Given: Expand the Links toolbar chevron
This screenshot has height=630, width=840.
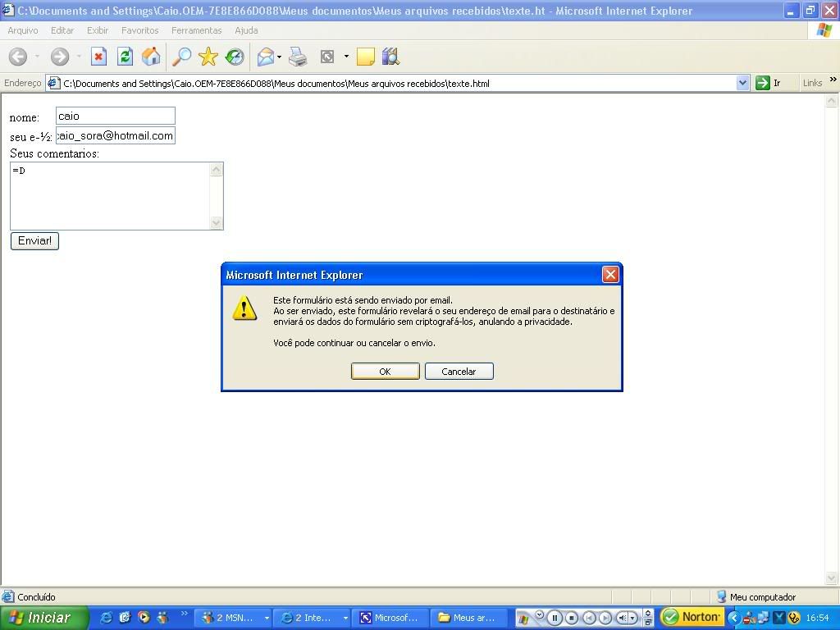Looking at the screenshot, I should click(833, 80).
